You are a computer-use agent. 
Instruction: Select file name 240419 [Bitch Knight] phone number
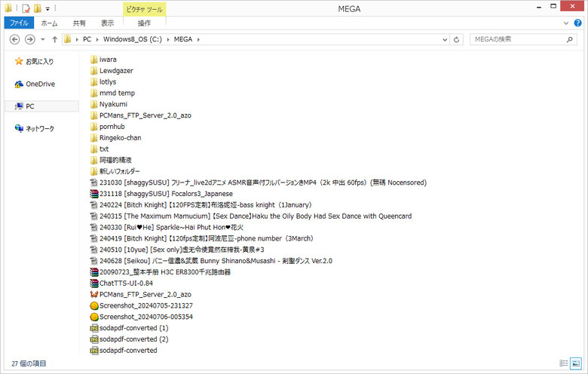(207, 238)
